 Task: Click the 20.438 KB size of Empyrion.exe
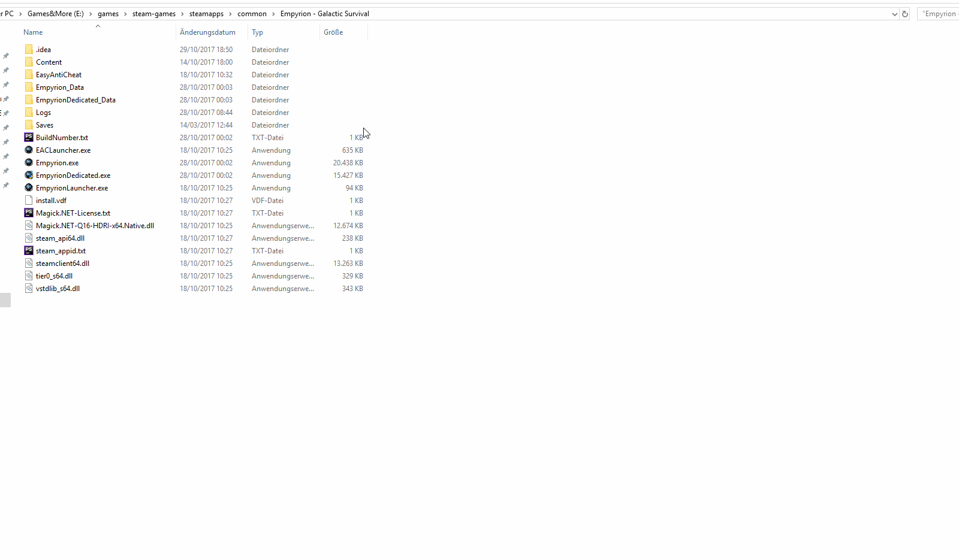click(348, 163)
